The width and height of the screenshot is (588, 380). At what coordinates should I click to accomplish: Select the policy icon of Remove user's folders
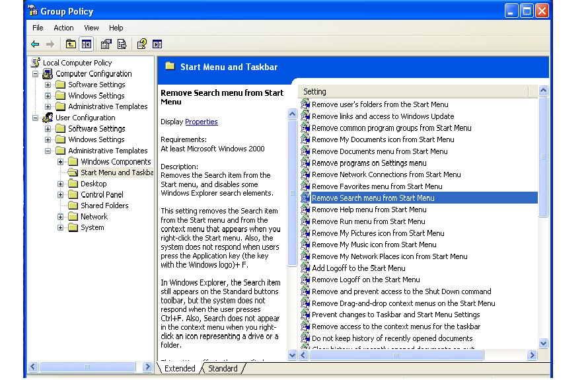(x=305, y=104)
